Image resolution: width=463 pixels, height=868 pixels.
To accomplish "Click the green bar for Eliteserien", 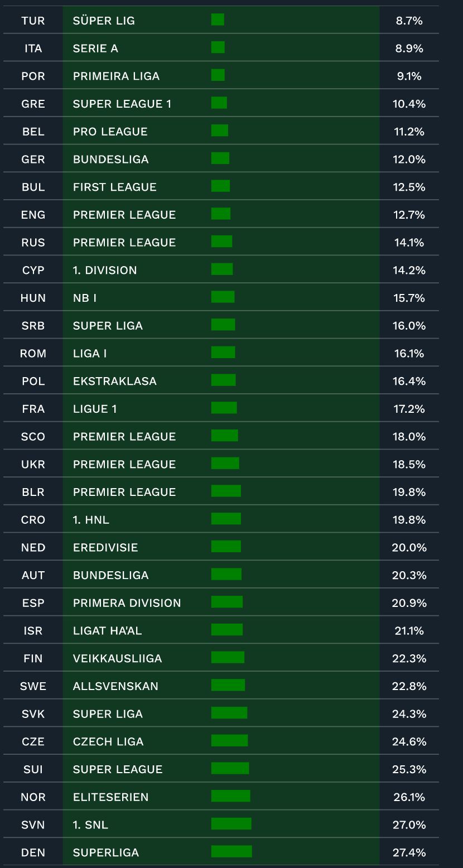I will 231,796.
